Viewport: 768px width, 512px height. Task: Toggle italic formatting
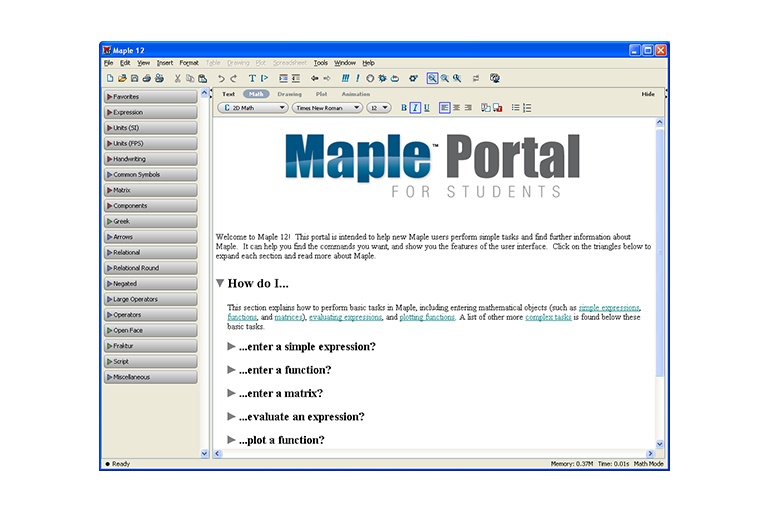[415, 108]
